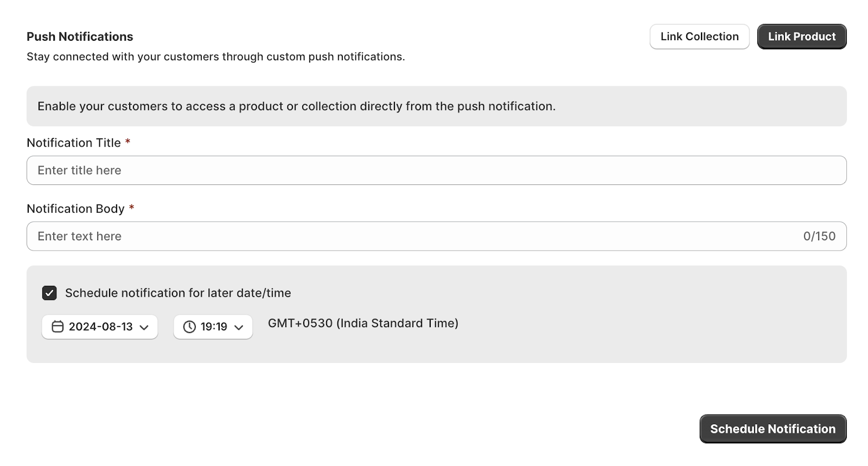Click the clock icon in time picker
868x466 pixels.
click(189, 327)
